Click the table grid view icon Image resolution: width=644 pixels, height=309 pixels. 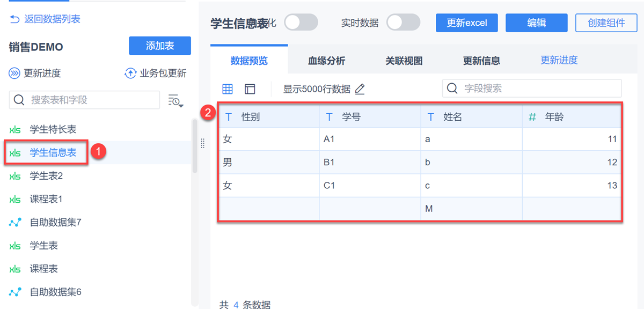click(x=228, y=89)
